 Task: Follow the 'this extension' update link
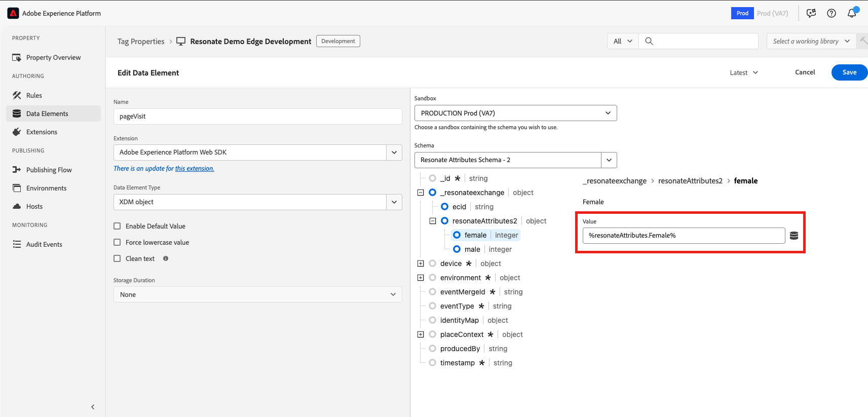pos(195,169)
